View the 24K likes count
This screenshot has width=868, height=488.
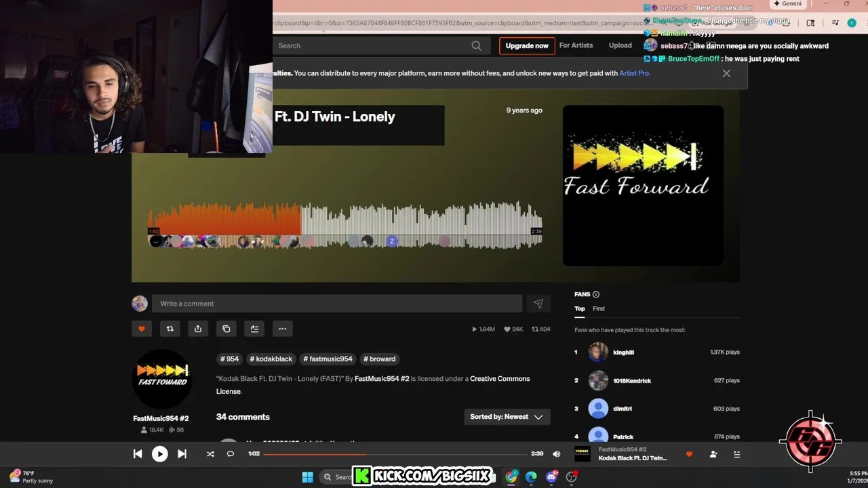click(513, 329)
